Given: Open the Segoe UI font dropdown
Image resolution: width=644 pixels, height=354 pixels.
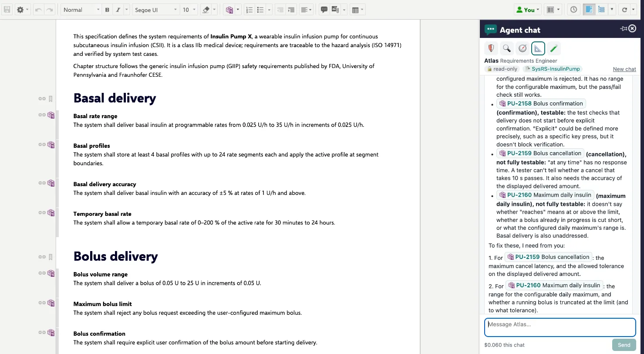Looking at the screenshot, I should click(155, 10).
